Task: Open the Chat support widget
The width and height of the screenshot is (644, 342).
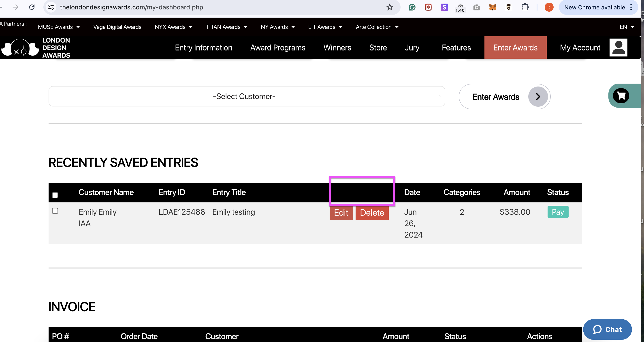Action: pyautogui.click(x=607, y=329)
